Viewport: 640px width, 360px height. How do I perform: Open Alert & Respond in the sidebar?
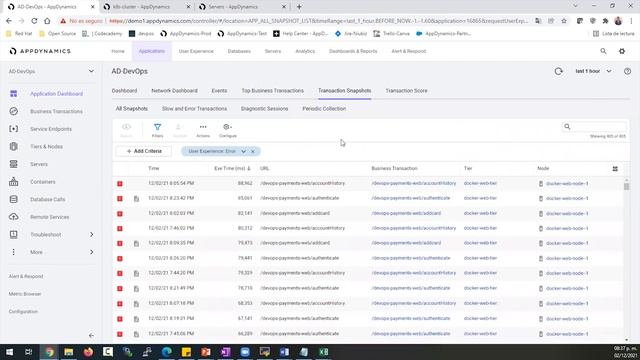tap(26, 276)
